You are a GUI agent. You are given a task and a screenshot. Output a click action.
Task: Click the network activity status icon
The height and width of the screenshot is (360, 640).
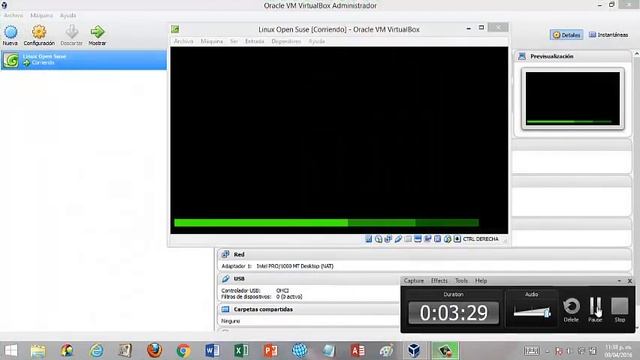pyautogui.click(x=388, y=239)
